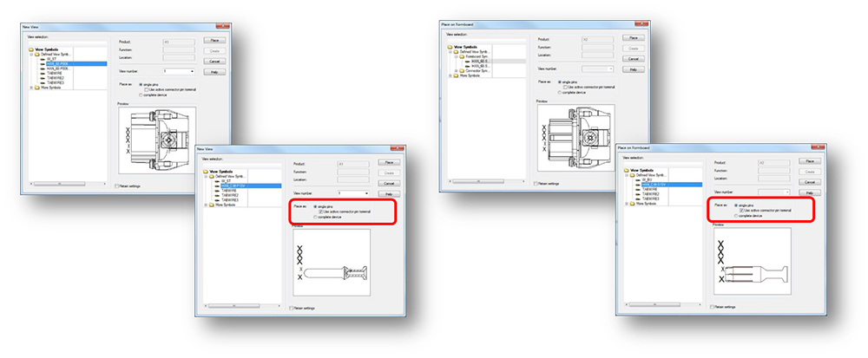The height and width of the screenshot is (358, 868).
Task: Click Cancel in back Place on Formboard dialog
Action: [x=634, y=60]
